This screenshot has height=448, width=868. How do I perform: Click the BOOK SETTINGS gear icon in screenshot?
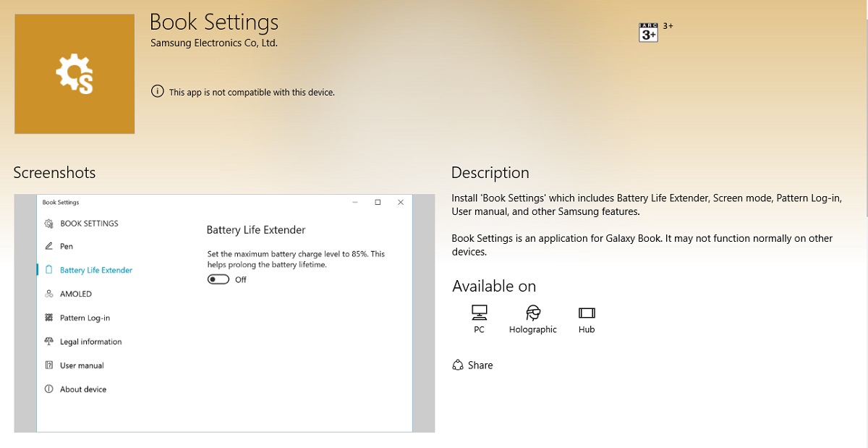49,224
